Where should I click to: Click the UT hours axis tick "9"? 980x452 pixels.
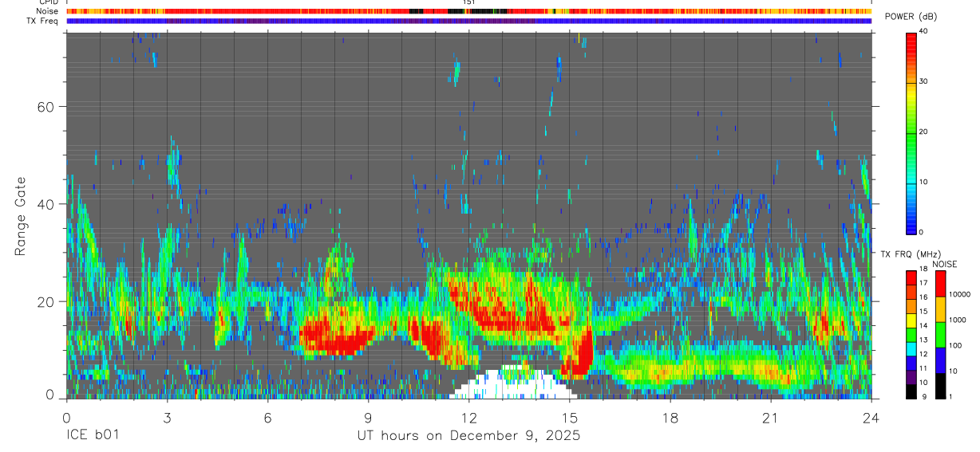click(x=368, y=417)
